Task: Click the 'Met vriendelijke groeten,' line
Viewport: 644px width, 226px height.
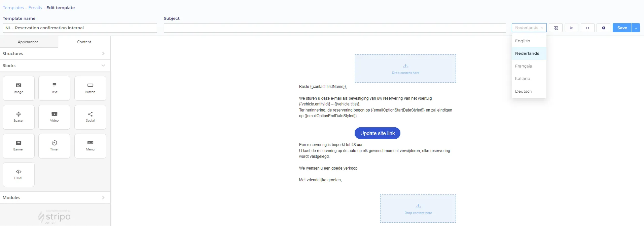Action: tap(320, 180)
